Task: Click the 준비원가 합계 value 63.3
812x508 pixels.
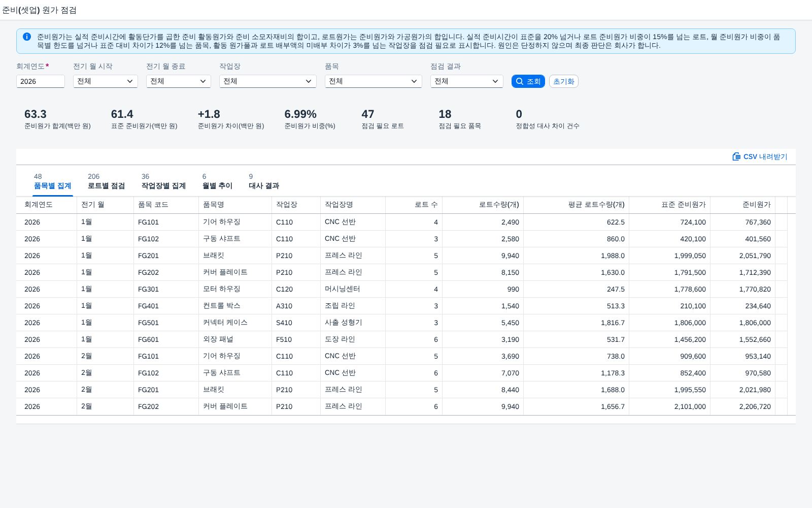Action: click(36, 114)
